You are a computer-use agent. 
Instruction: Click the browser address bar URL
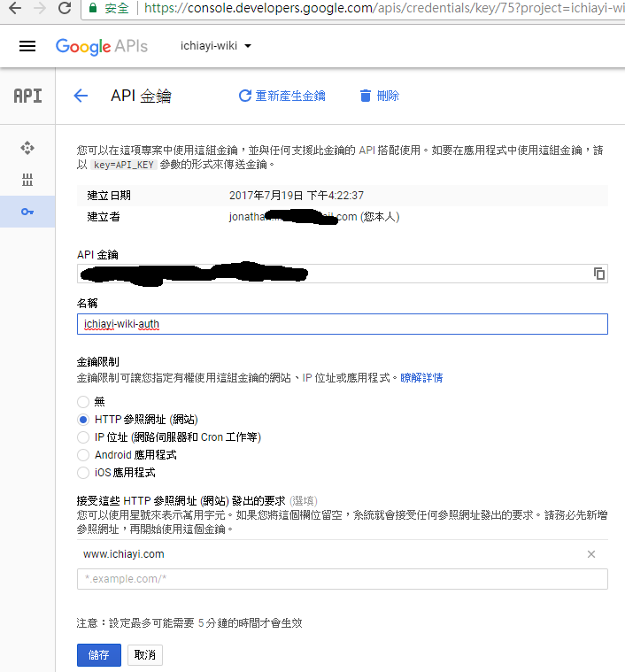[384, 8]
